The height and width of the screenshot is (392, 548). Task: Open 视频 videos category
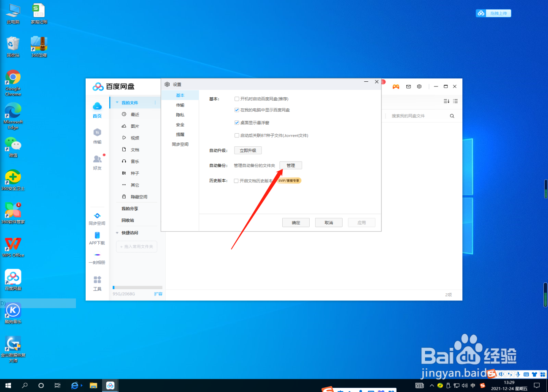pyautogui.click(x=135, y=138)
